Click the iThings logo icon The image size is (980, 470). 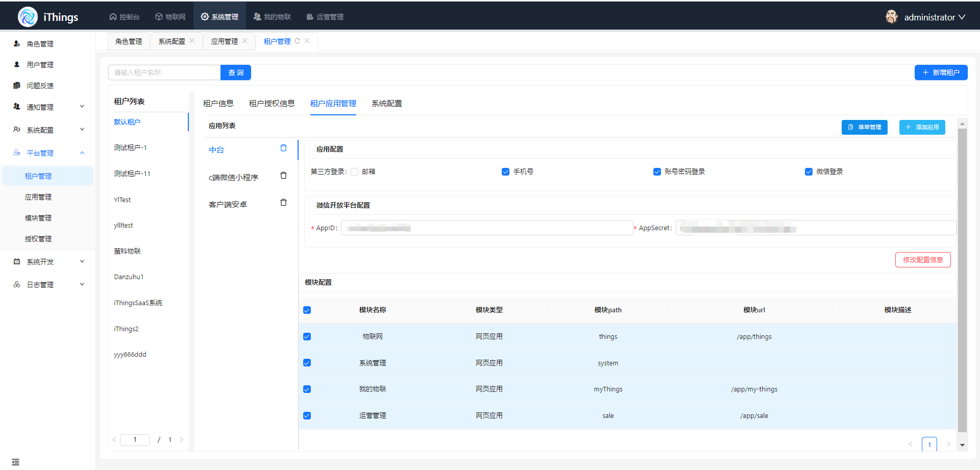[28, 17]
